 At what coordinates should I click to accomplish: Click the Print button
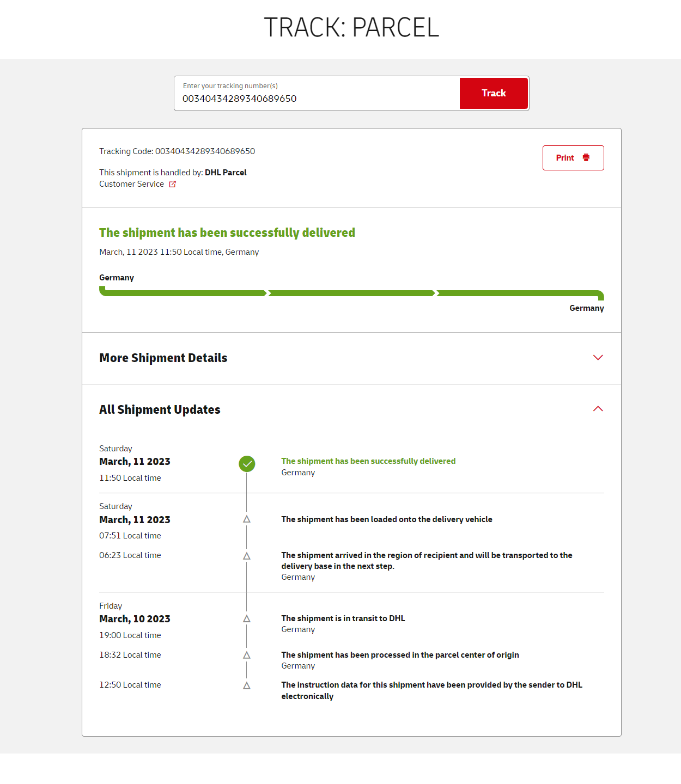click(x=573, y=158)
